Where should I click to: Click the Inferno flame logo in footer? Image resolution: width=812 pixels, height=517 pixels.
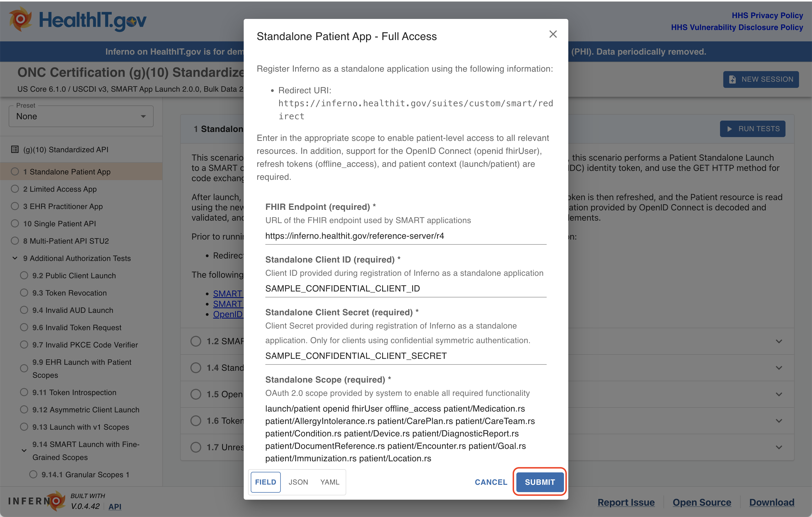tap(56, 501)
